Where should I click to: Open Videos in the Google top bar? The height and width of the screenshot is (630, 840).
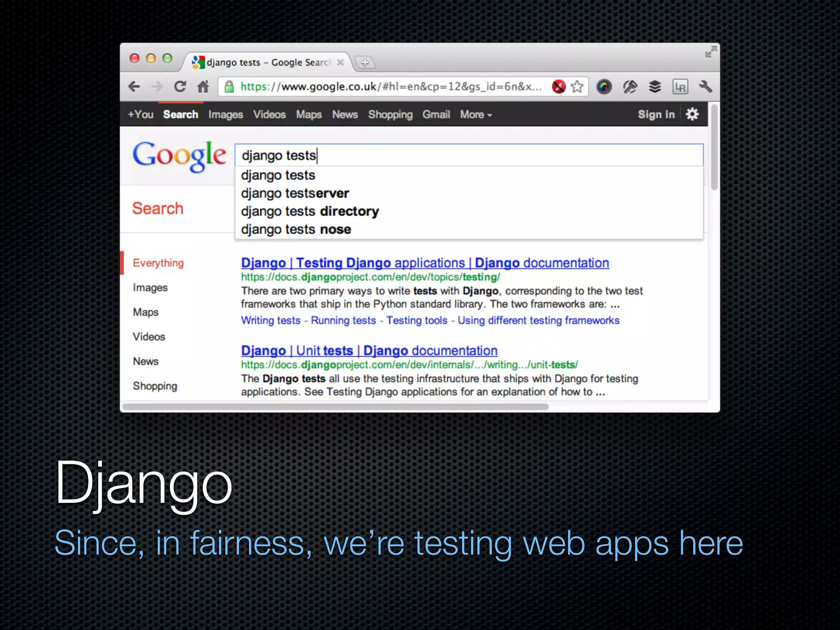point(269,114)
